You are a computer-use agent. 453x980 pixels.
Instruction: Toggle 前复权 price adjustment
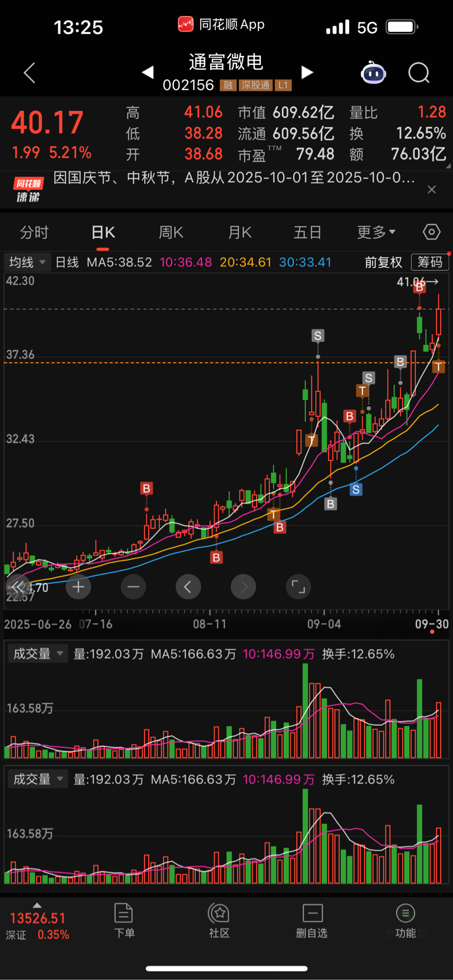(x=383, y=262)
